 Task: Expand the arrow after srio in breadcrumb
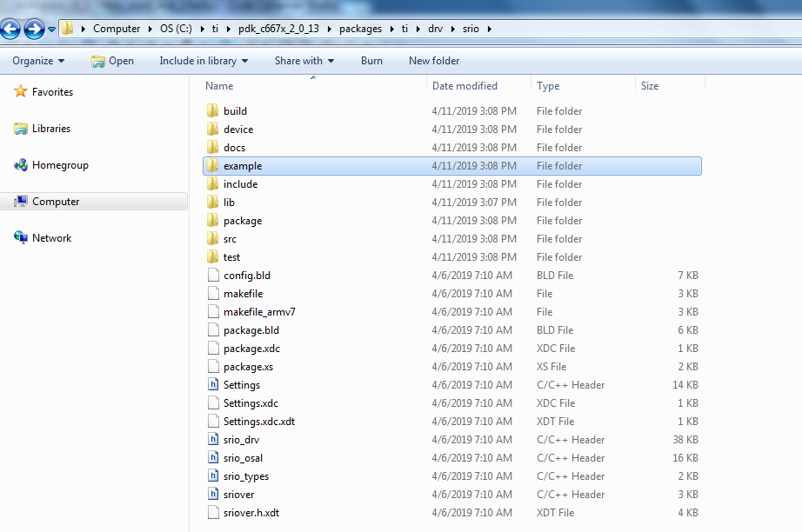(490, 30)
